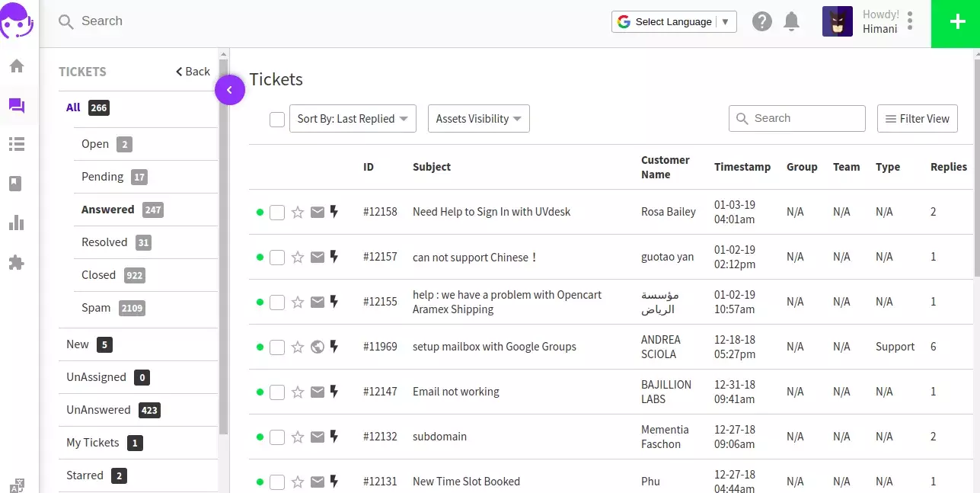
Task: Click the mail icon on ticket #12158
Action: pyautogui.click(x=318, y=212)
